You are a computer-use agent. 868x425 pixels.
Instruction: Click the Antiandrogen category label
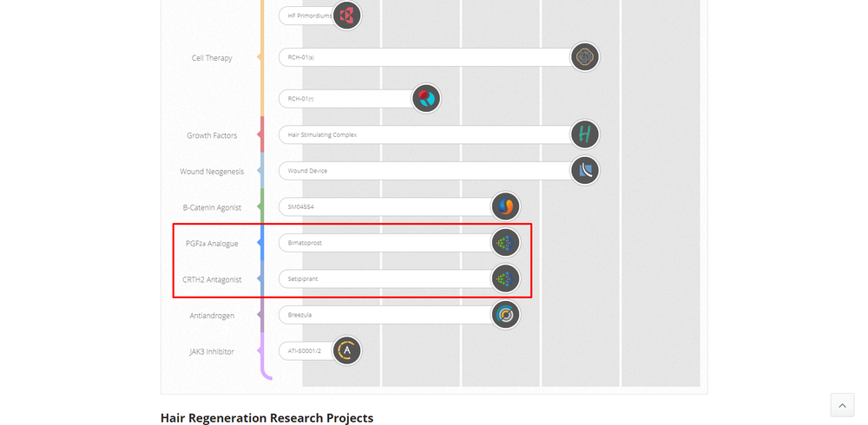pos(212,316)
